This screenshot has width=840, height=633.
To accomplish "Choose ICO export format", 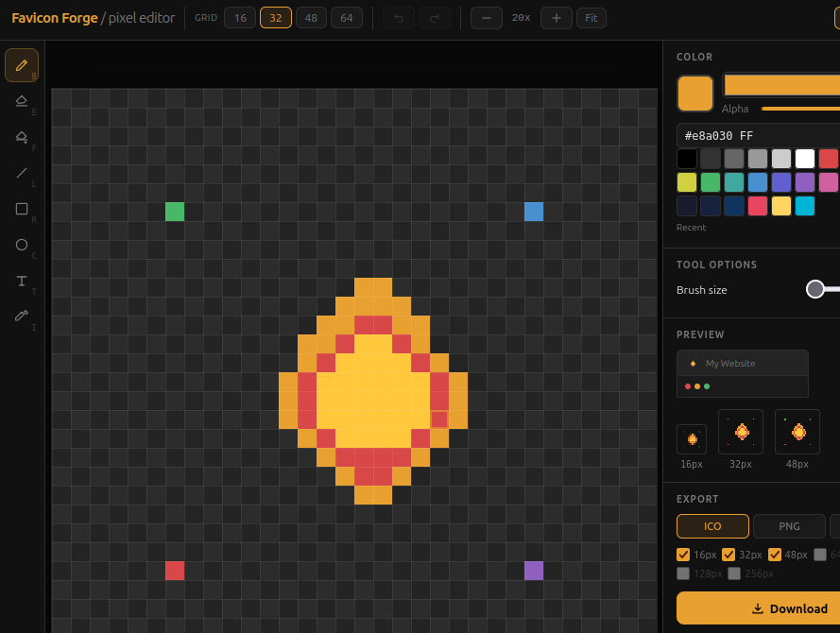I will pyautogui.click(x=712, y=526).
